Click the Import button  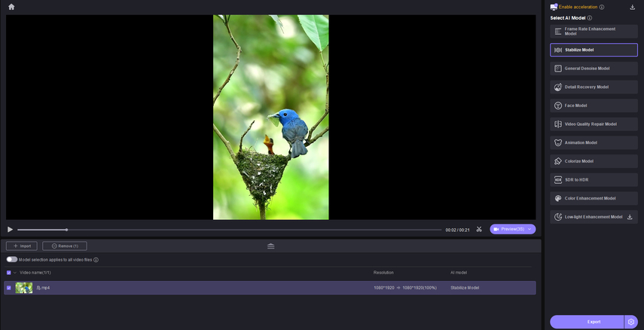tap(22, 246)
